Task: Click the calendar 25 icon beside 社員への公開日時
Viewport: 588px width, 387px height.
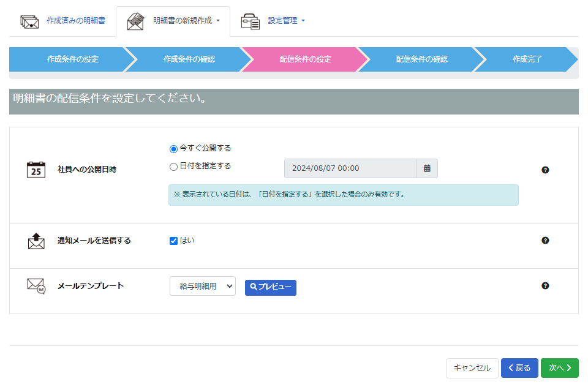Action: [x=36, y=170]
